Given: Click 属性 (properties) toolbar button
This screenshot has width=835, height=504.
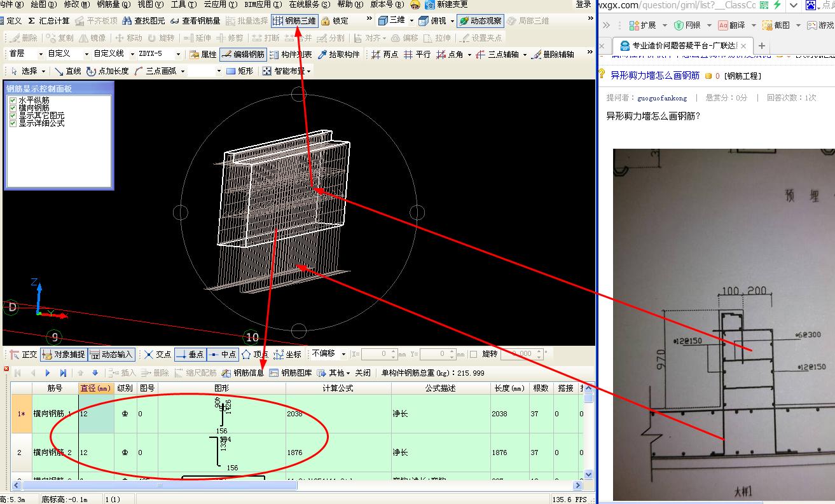Looking at the screenshot, I should tap(203, 54).
